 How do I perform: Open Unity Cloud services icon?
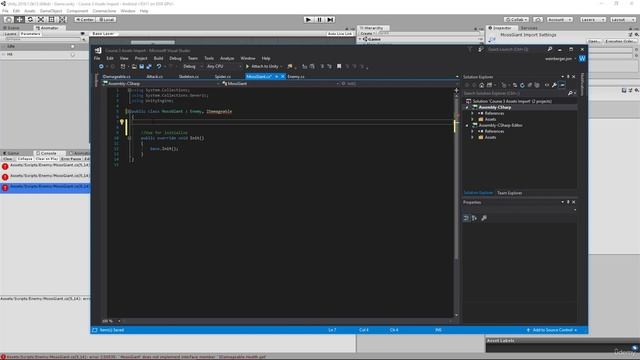tap(538, 19)
